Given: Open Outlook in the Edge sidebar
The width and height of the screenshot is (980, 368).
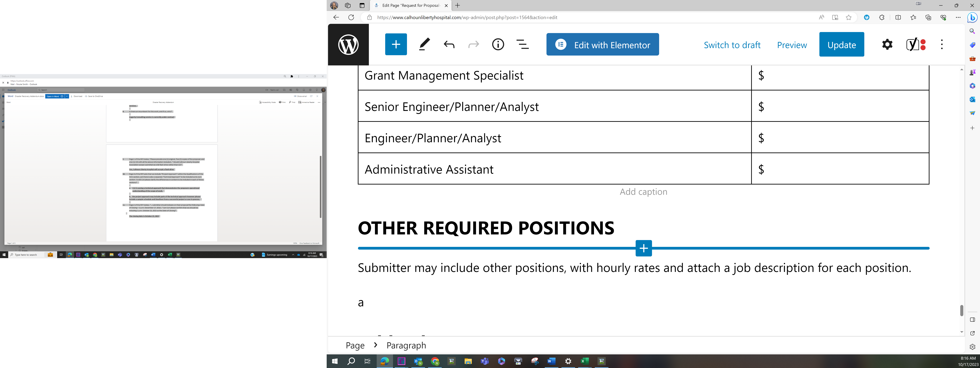Looking at the screenshot, I should coord(972,99).
